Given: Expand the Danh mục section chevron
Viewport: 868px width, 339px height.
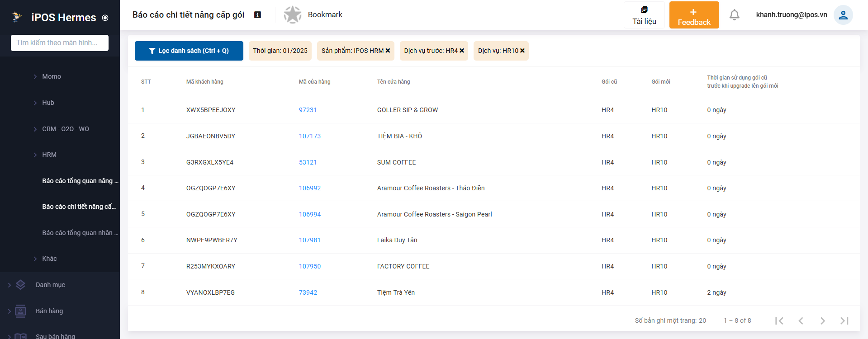Looking at the screenshot, I should click(9, 285).
